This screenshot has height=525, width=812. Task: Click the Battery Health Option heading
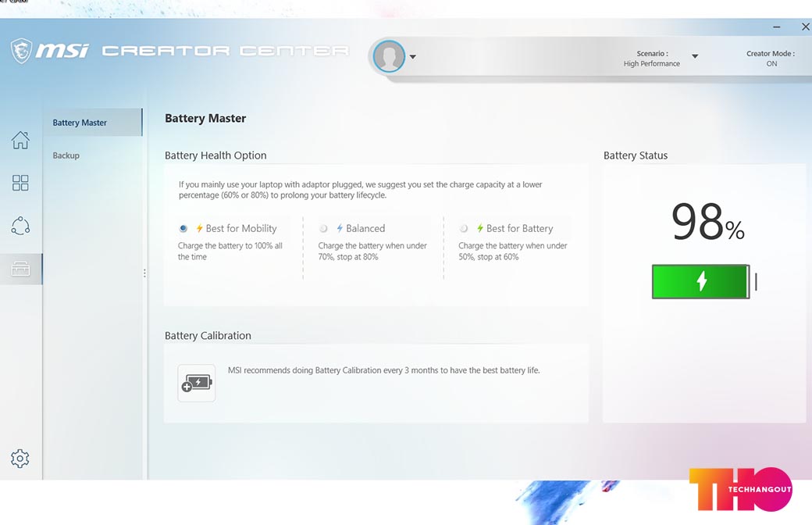click(x=215, y=155)
